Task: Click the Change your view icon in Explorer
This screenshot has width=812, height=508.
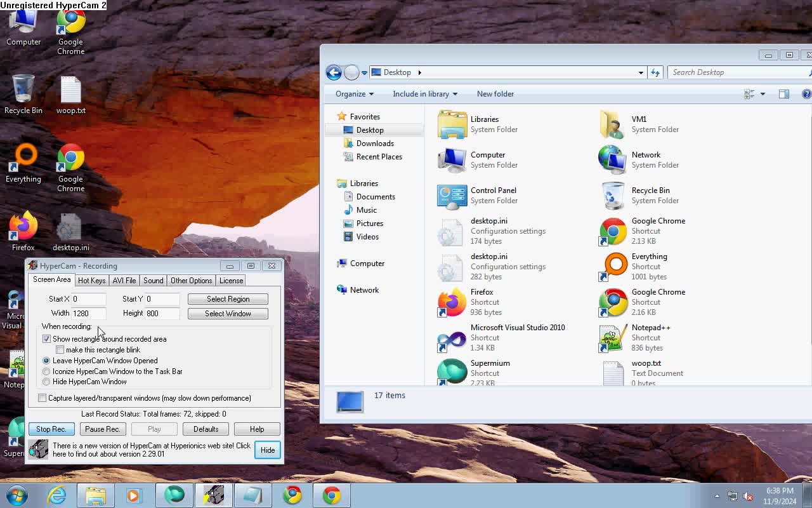Action: coord(749,94)
